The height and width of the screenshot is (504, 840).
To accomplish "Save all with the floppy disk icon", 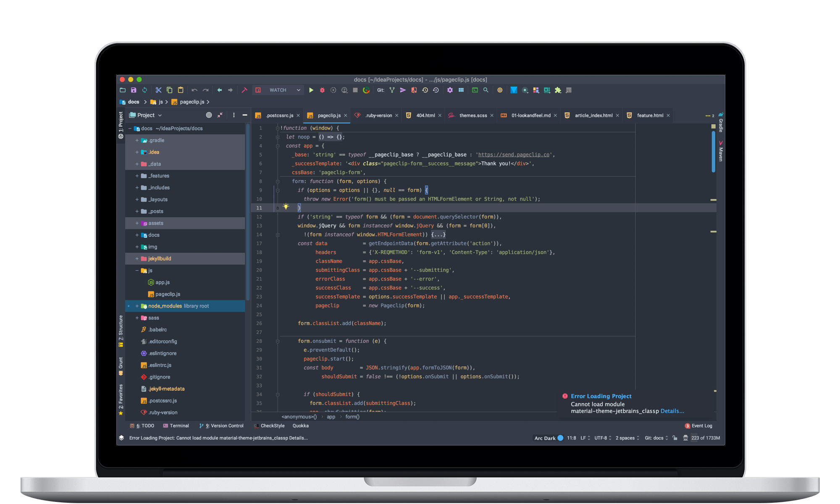I will point(134,90).
